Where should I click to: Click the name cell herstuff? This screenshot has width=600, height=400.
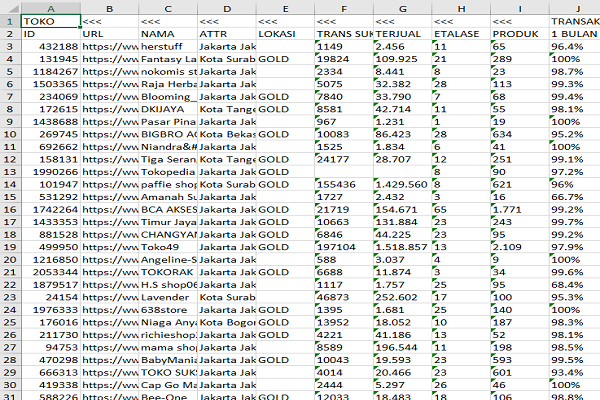point(168,47)
